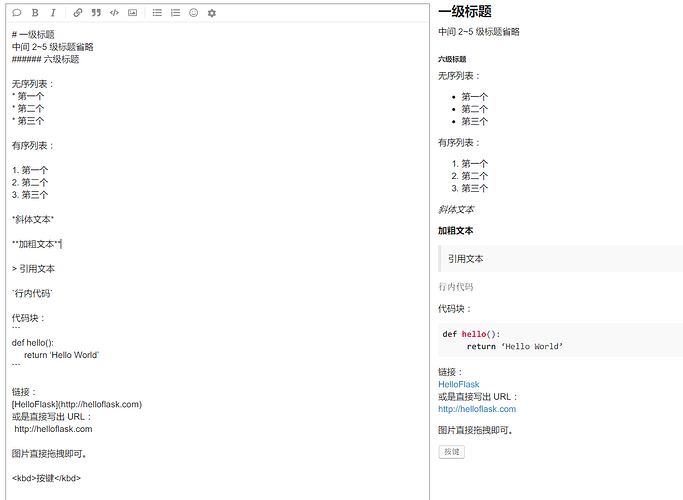
Task: Click '图片直接拖拽即可。' in the preview
Action: pyautogui.click(x=476, y=430)
